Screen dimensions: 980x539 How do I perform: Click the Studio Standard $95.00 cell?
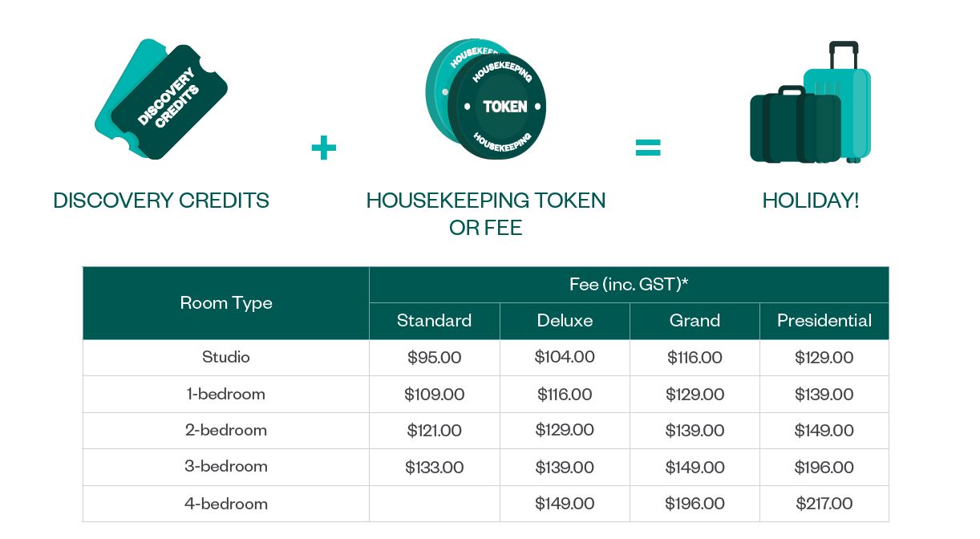point(434,358)
